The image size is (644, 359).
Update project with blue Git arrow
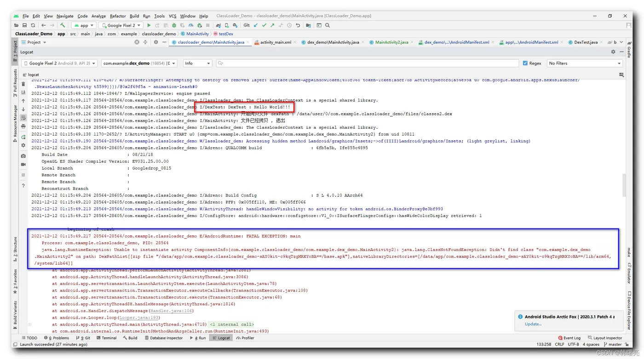256,25
